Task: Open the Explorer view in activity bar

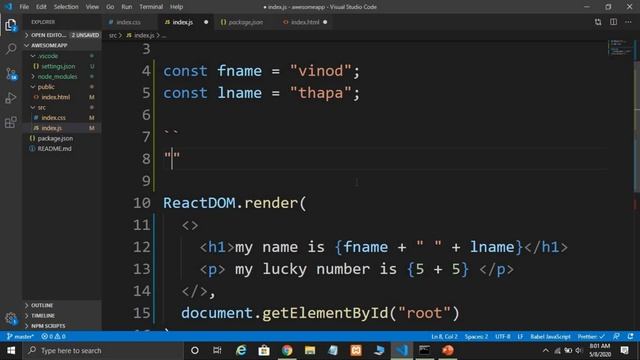Action: pyautogui.click(x=11, y=25)
